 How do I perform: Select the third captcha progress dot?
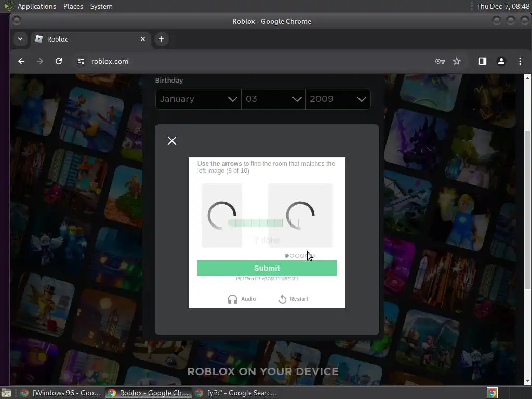297,256
